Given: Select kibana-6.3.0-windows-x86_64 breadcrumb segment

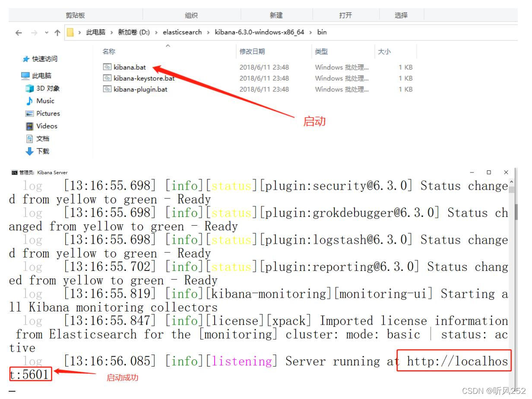Looking at the screenshot, I should (260, 32).
